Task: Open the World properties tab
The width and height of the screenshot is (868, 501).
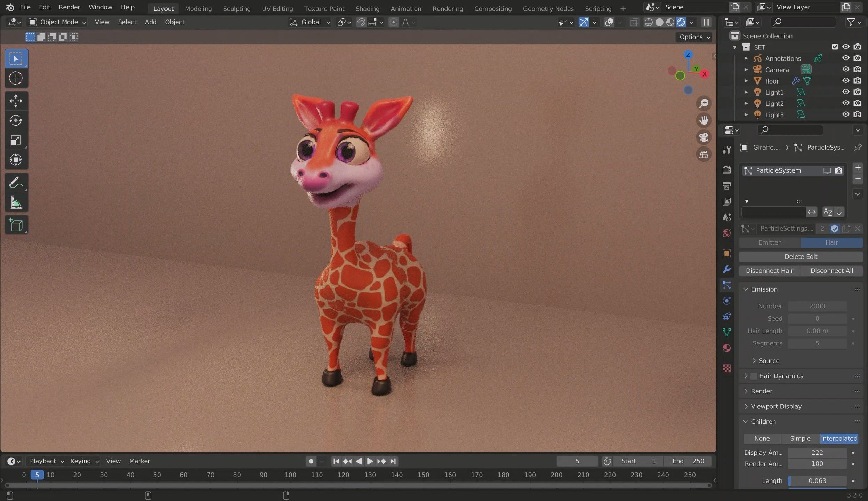Action: point(726,233)
